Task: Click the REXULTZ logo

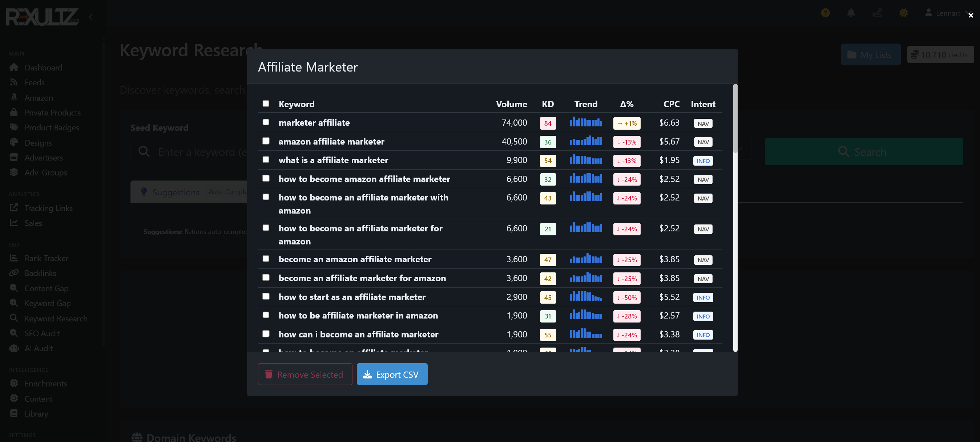Action: point(42,17)
